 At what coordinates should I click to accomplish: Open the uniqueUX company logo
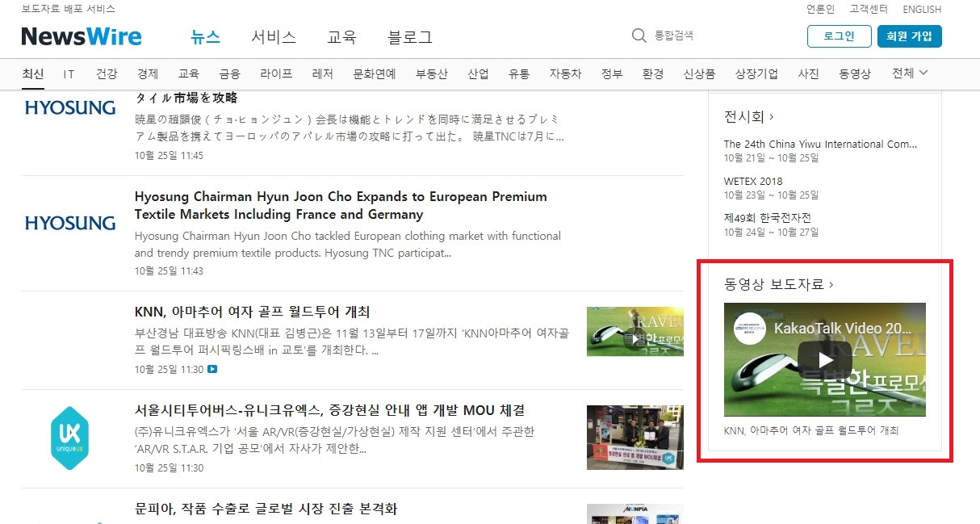[x=69, y=438]
